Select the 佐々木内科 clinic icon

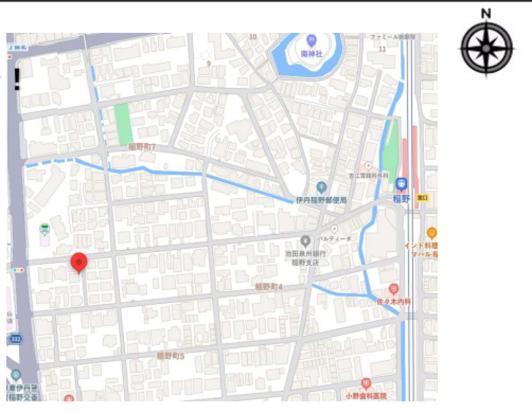[394, 289]
